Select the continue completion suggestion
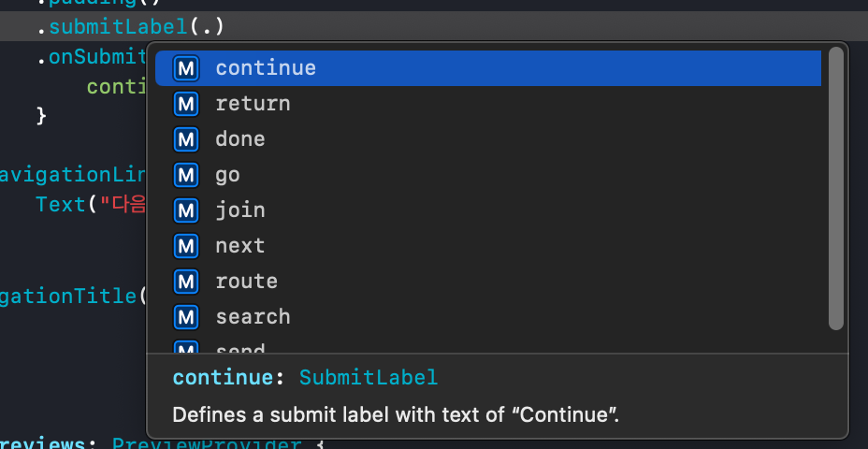The width and height of the screenshot is (868, 449). 487,68
